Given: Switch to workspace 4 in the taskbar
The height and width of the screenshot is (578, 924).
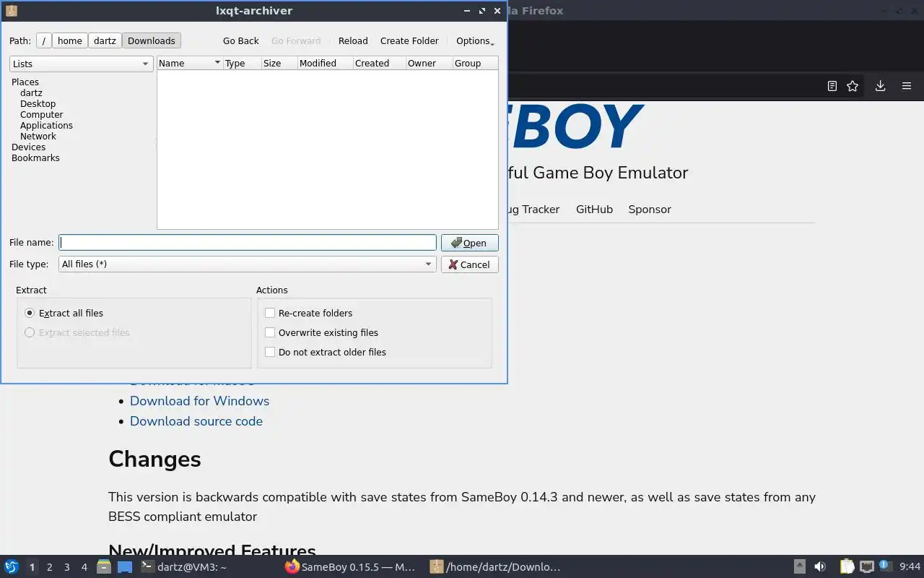Looking at the screenshot, I should 84,567.
